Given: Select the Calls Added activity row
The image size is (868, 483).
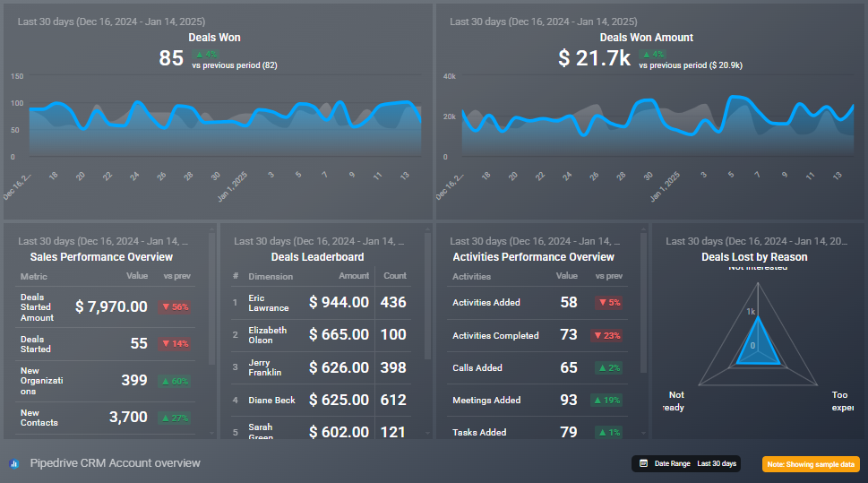Looking at the screenshot, I should coord(537,367).
